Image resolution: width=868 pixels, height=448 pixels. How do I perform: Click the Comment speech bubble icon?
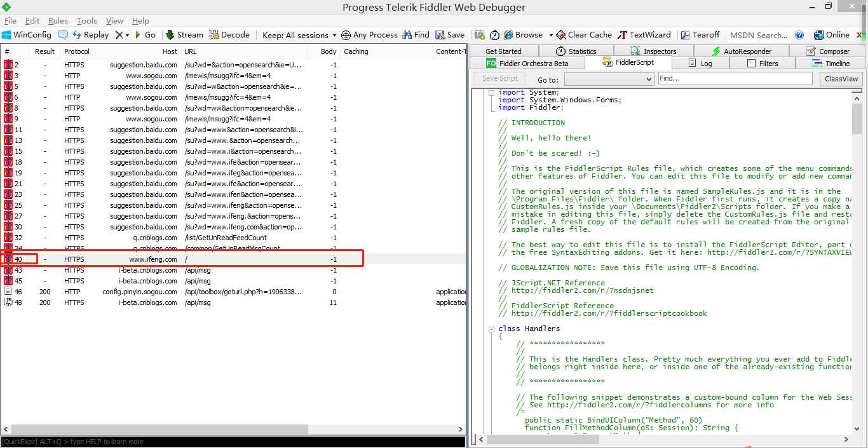tap(63, 35)
